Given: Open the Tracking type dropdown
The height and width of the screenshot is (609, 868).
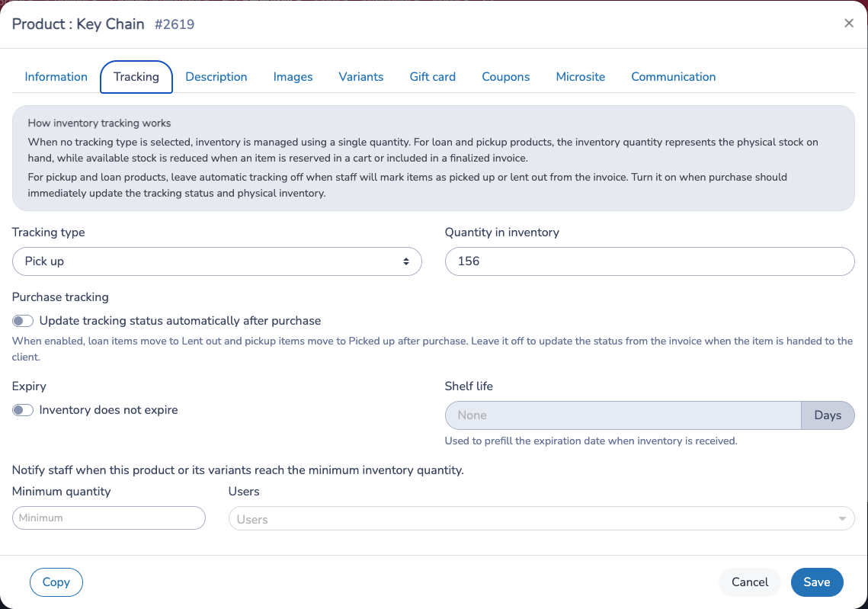Looking at the screenshot, I should coord(217,261).
